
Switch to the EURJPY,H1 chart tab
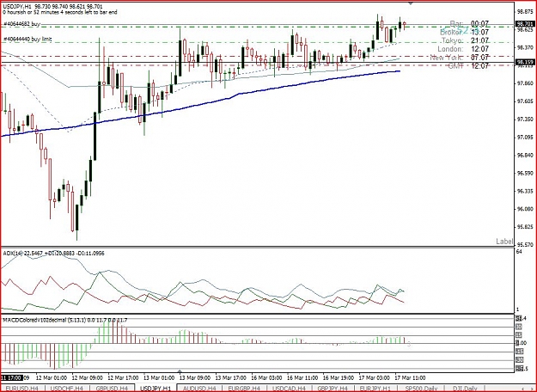375,389
